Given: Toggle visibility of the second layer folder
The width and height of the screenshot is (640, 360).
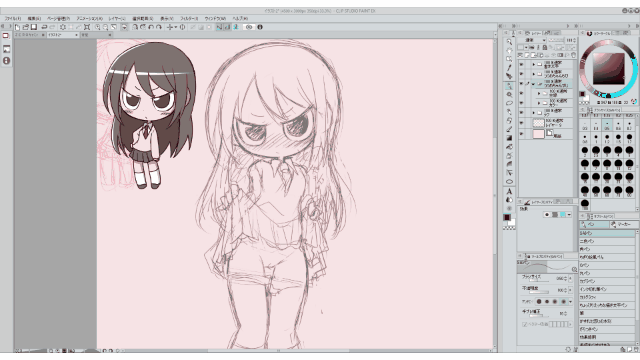Looking at the screenshot, I should [x=521, y=74].
